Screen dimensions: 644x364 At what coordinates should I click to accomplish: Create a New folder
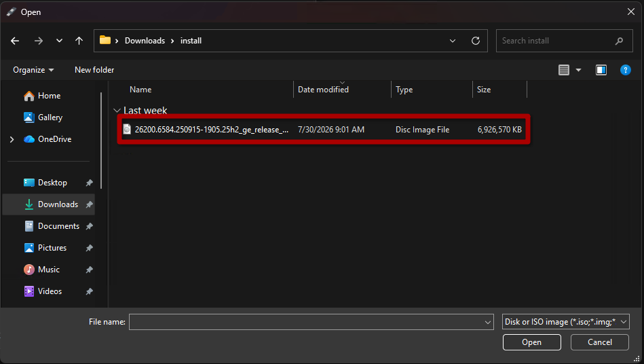(94, 70)
